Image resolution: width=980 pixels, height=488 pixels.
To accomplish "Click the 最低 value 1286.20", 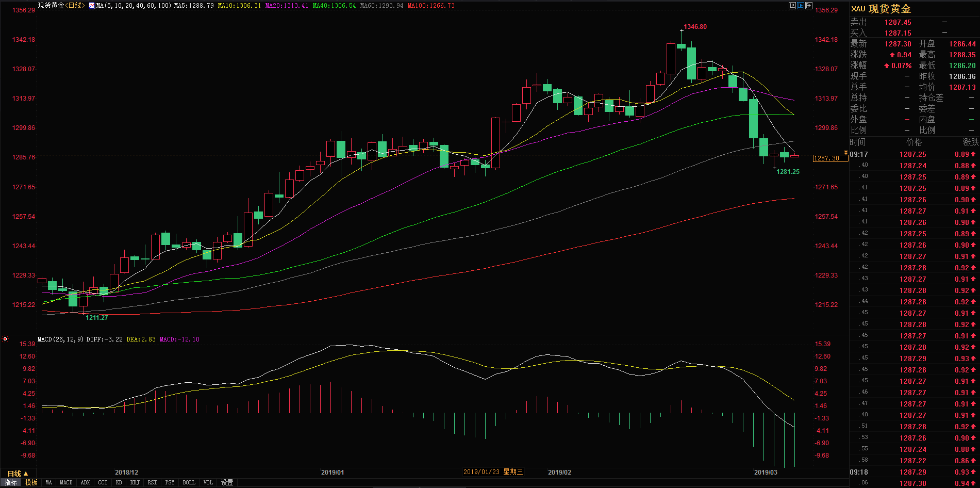I will point(962,66).
